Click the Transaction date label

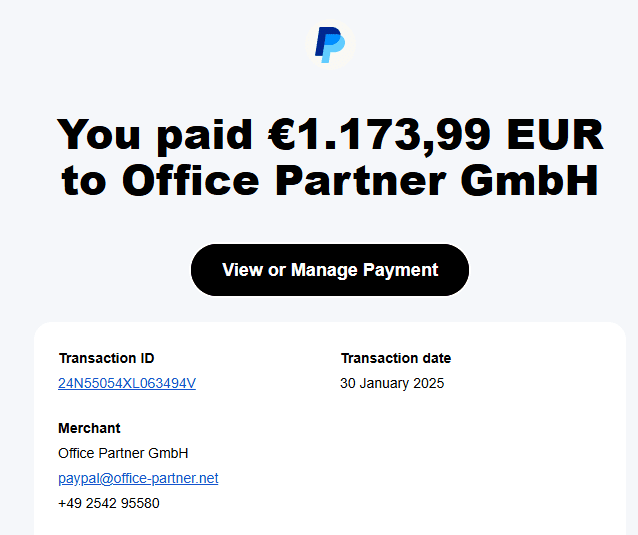point(395,358)
